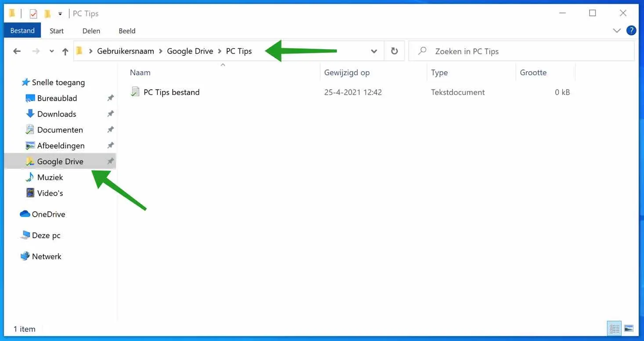Switch to the Delen ribbon tab
The height and width of the screenshot is (341, 644).
point(91,31)
